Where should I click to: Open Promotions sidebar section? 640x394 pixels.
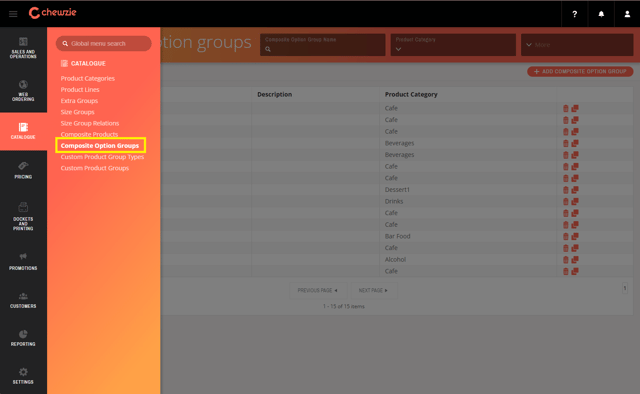(x=23, y=261)
